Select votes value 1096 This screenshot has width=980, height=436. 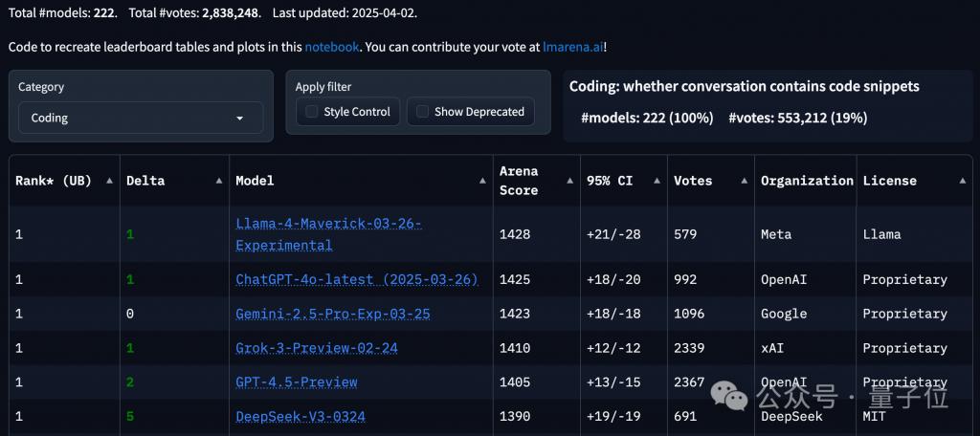[x=689, y=314]
